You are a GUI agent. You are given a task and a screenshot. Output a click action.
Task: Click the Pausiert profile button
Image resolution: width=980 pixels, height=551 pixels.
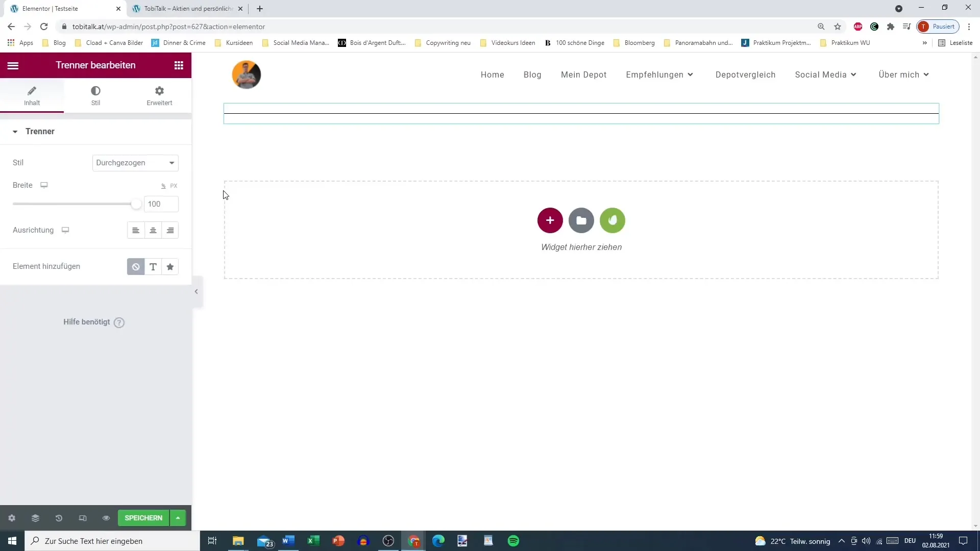[x=938, y=27]
